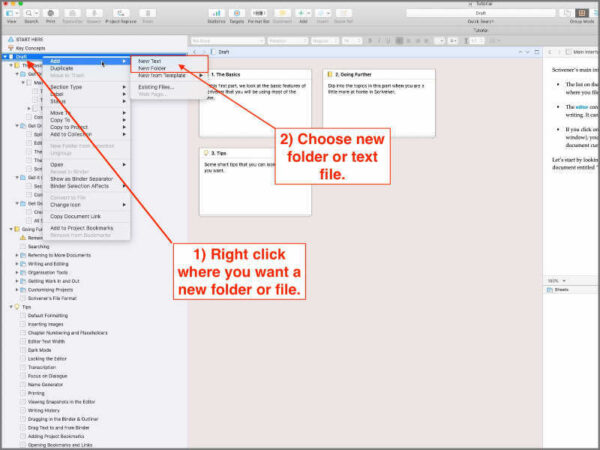600x450 pixels.
Task: Select Adding Project Bookmarks in binder
Action: pyautogui.click(x=56, y=437)
